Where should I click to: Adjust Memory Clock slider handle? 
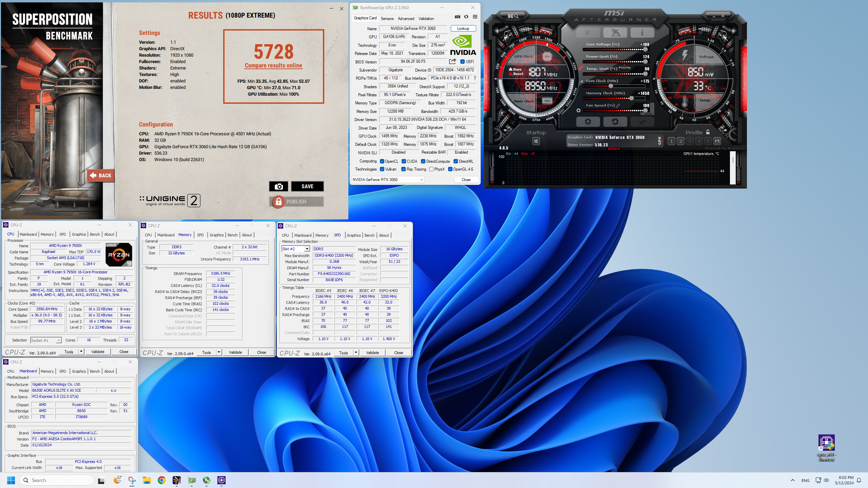pyautogui.click(x=631, y=98)
